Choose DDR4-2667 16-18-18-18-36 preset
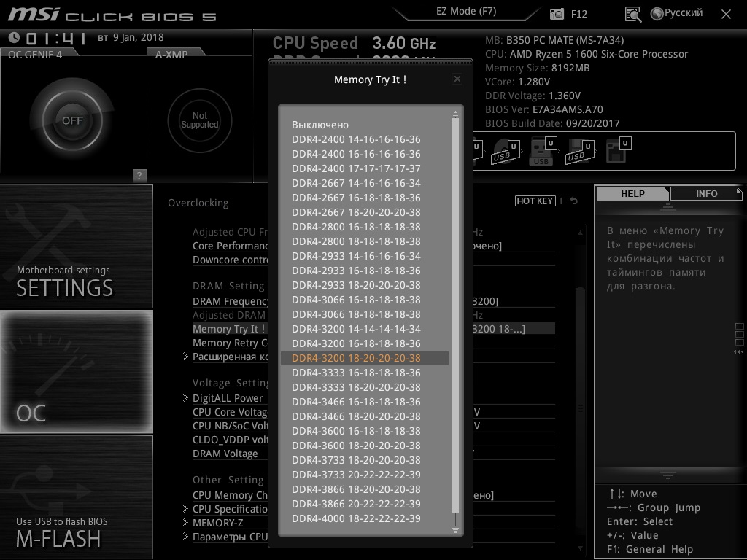 (365, 198)
